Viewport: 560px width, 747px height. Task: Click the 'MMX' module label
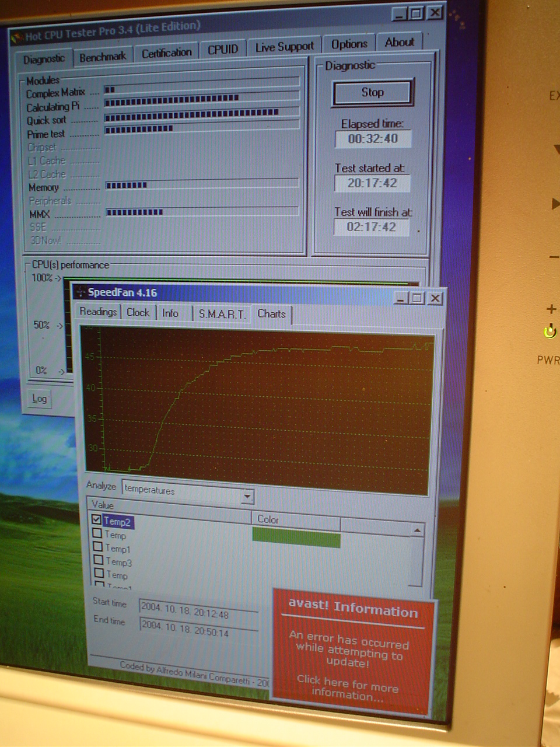[x=40, y=214]
